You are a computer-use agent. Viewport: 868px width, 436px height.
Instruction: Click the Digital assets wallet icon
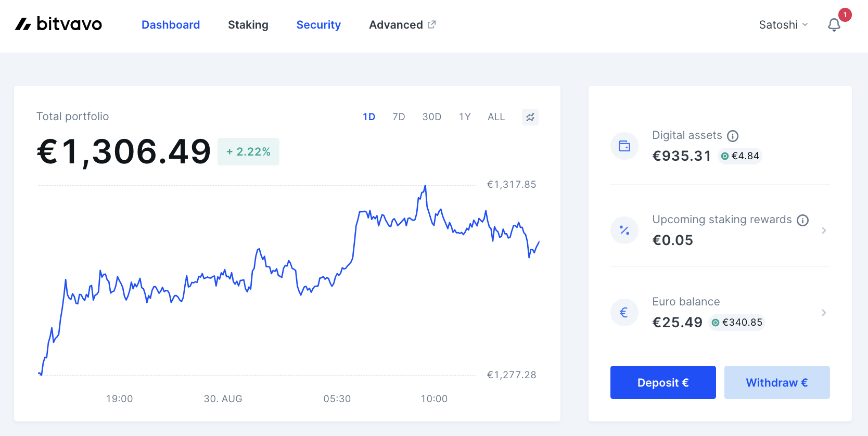[x=624, y=146]
